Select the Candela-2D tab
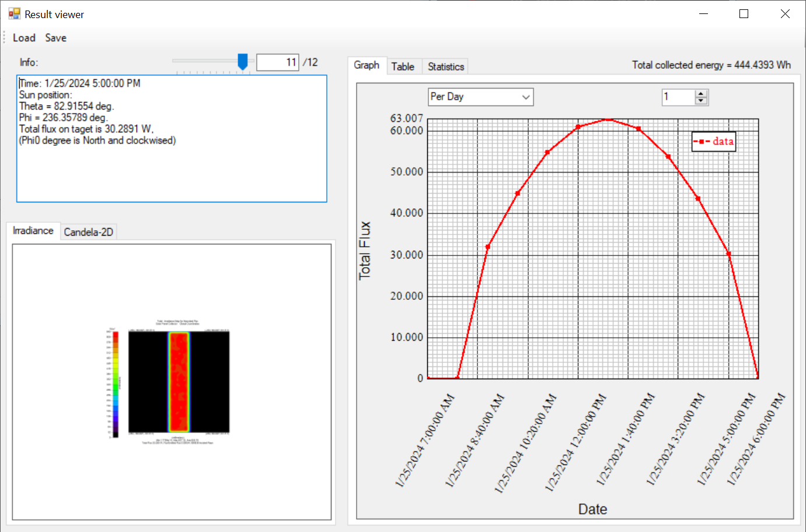 (88, 232)
